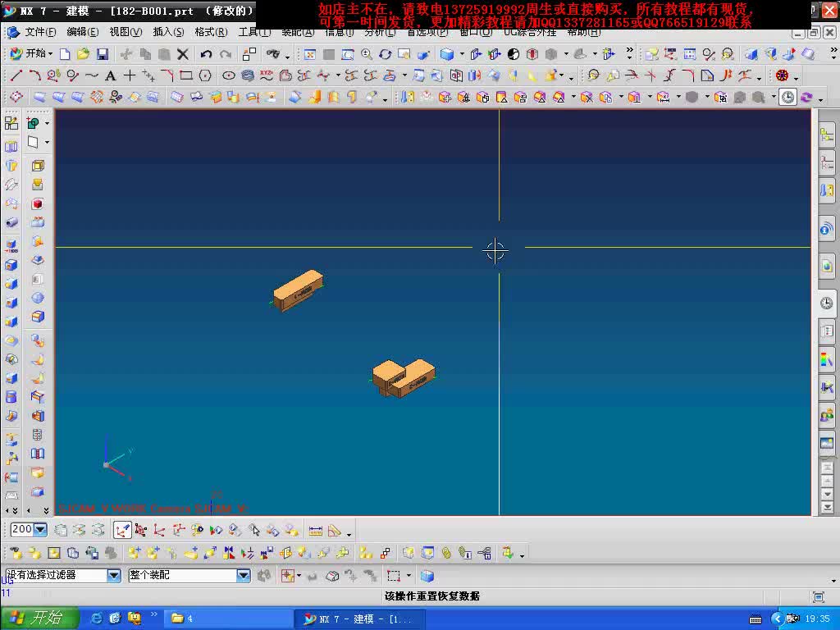Click the Windows 开始 Start button
Image resolution: width=840 pixels, height=630 pixels.
click(39, 619)
